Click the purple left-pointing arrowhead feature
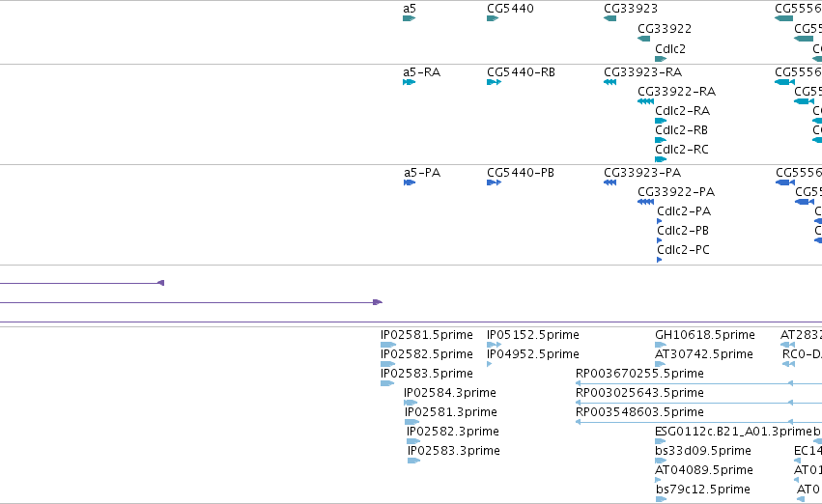The image size is (822, 504). tap(161, 283)
